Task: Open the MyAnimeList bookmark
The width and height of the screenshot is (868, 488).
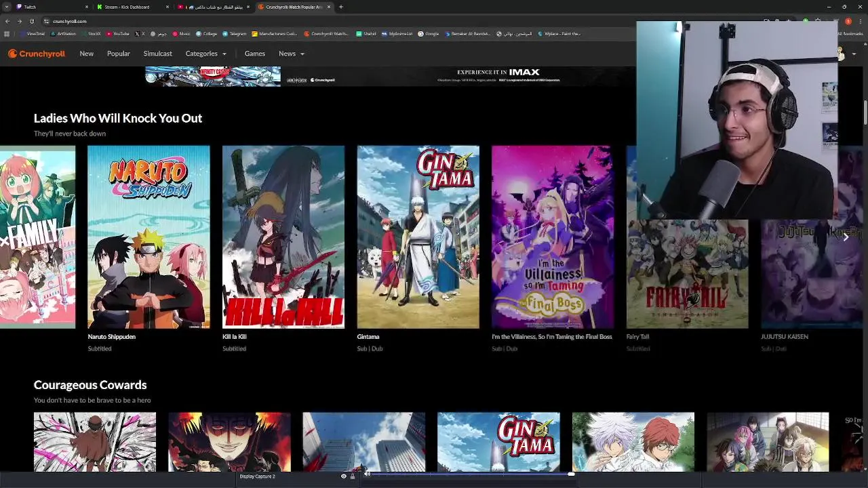Action: (x=397, y=33)
